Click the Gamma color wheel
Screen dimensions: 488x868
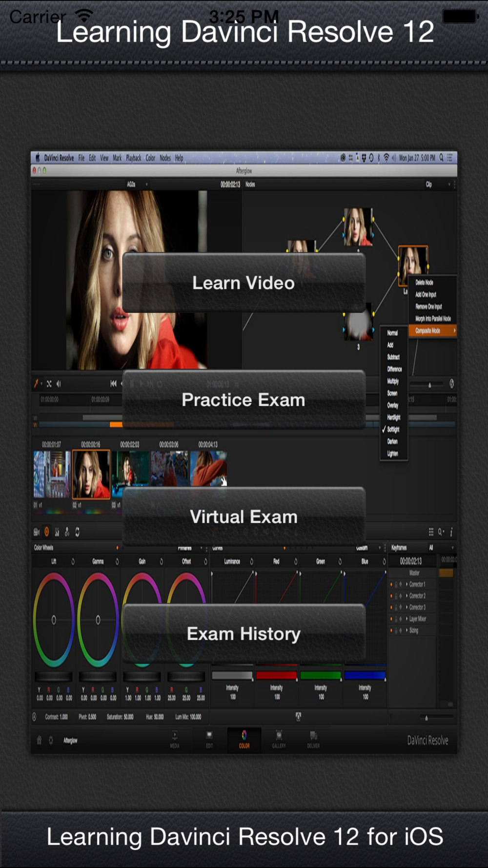[x=98, y=620]
